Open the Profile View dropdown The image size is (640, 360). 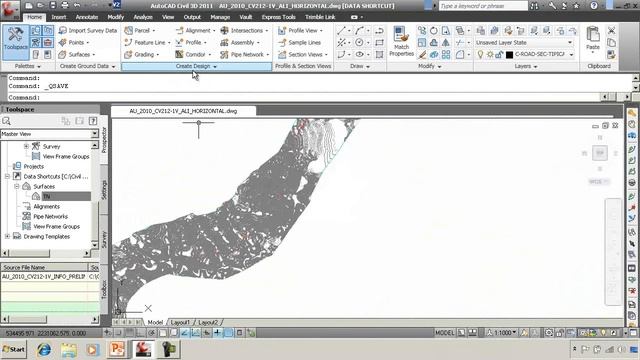click(321, 31)
